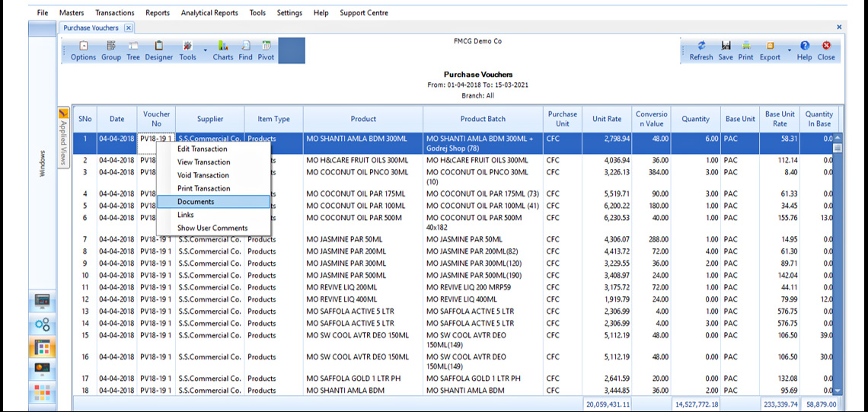This screenshot has height=412, width=868.
Task: Select Documents from the context menu
Action: 196,202
